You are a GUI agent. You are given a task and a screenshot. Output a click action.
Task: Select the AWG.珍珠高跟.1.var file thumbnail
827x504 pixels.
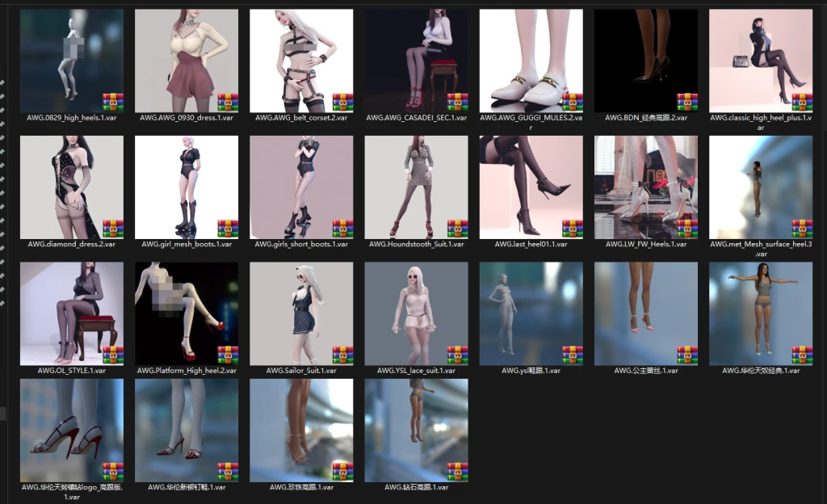(301, 430)
